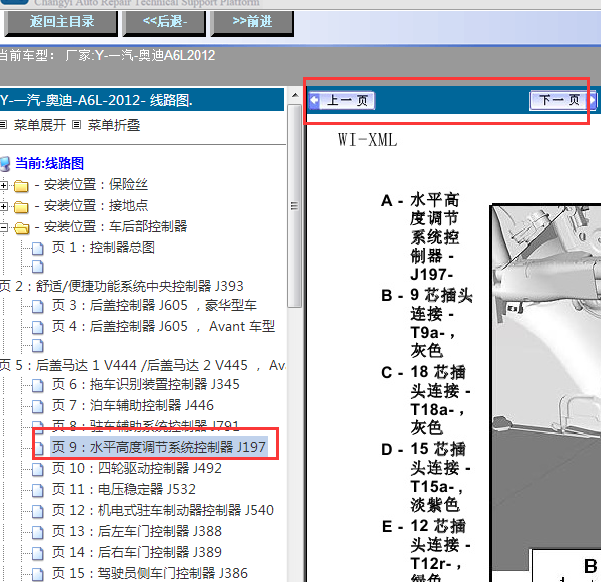Open 页 14：后右车门控制器 J389
This screenshot has width=601, height=582.
tap(137, 553)
